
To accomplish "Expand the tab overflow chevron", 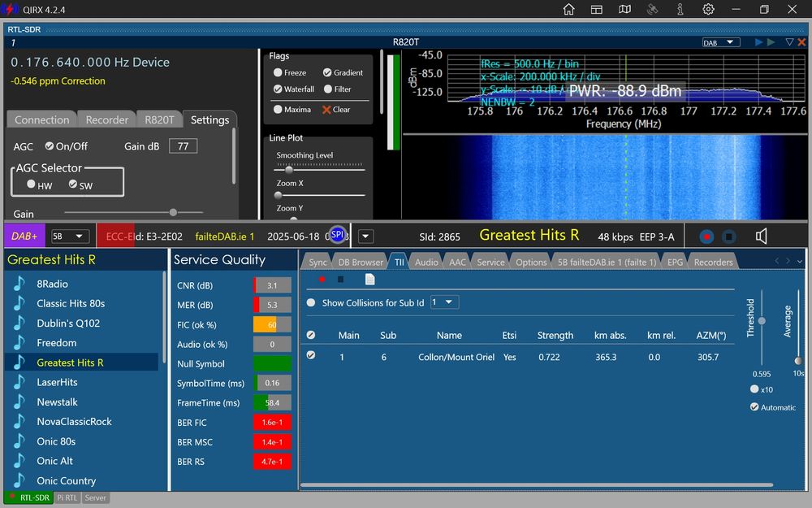I will [801, 262].
